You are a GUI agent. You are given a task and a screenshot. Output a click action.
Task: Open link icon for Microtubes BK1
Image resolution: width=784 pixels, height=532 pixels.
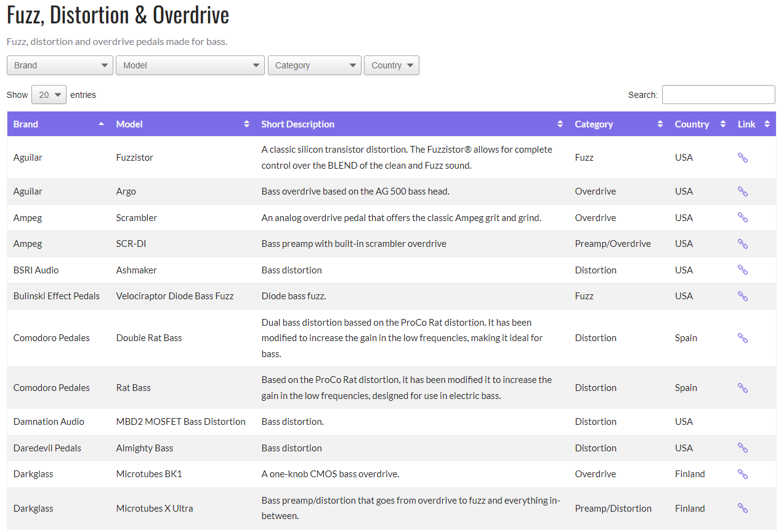[742, 474]
